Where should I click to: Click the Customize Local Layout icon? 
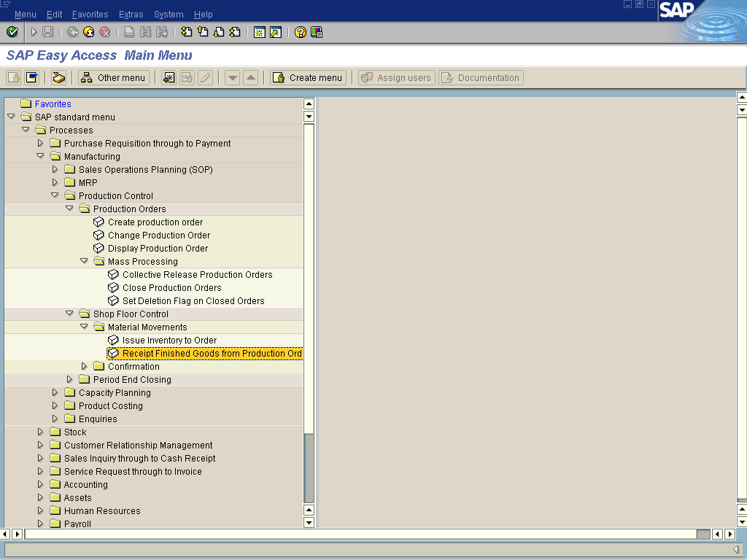click(317, 32)
